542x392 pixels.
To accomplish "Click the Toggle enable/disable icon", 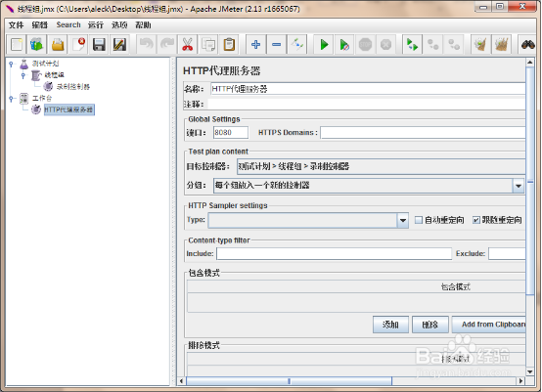I will coord(297,45).
